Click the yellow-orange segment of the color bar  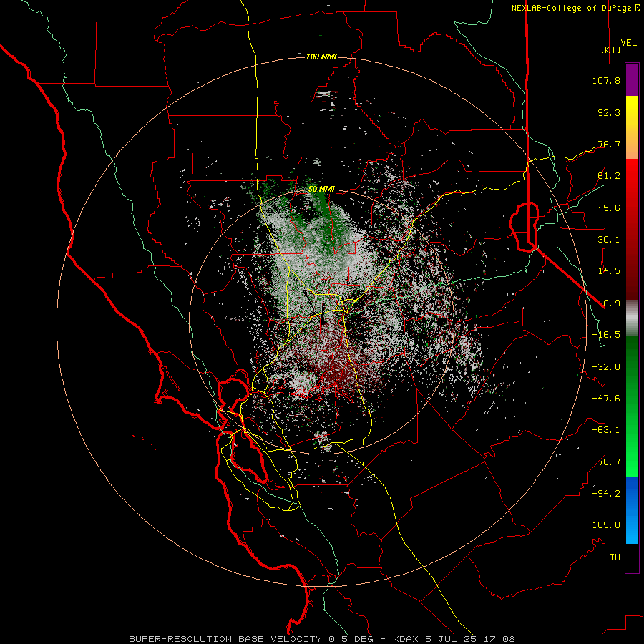(632, 127)
